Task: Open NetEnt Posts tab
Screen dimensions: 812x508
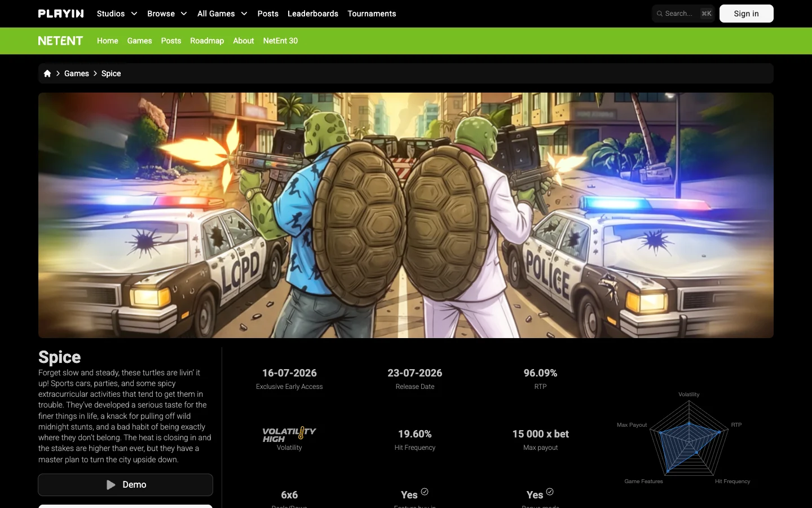Action: (171, 41)
